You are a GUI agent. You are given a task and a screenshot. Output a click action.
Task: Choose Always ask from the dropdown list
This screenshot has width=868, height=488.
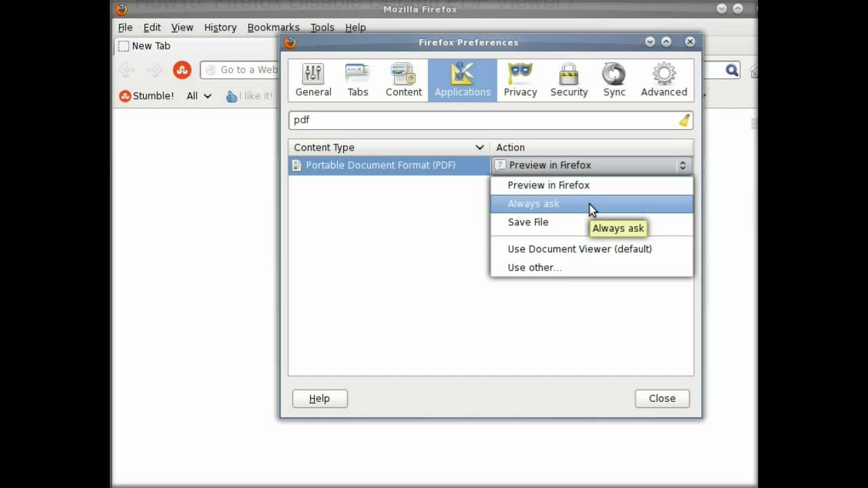(x=591, y=203)
